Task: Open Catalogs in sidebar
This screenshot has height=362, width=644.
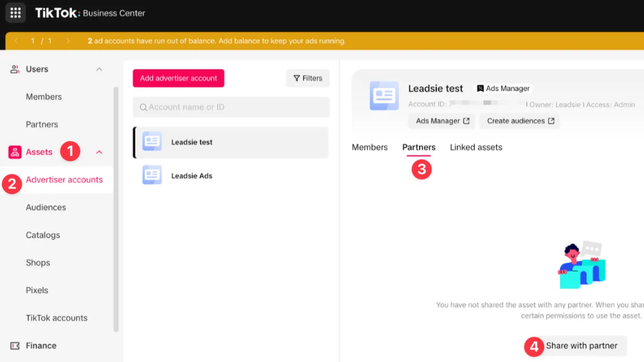Action: tap(43, 235)
